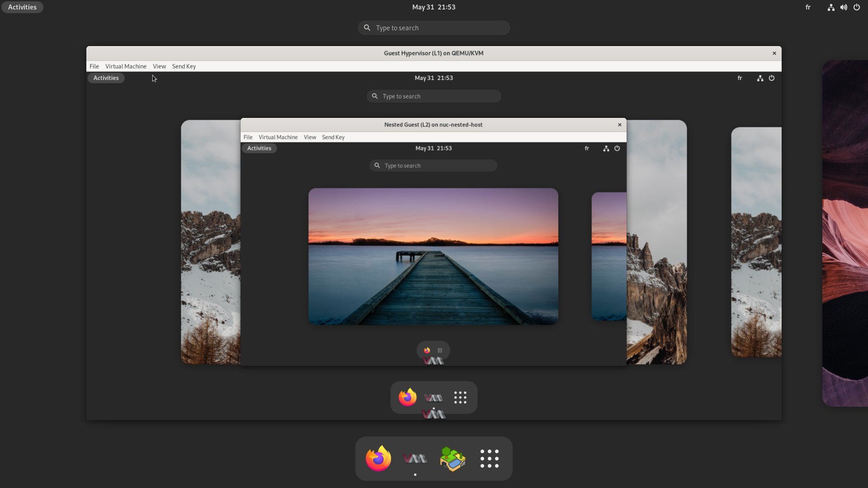Click the QEMU/KVM icon in host dock
Screen dimensions: 868x488
(x=415, y=458)
